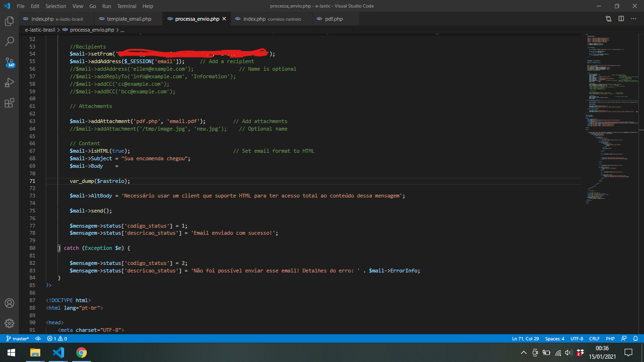Click the $mail->isHTML(true) line

tap(99, 151)
